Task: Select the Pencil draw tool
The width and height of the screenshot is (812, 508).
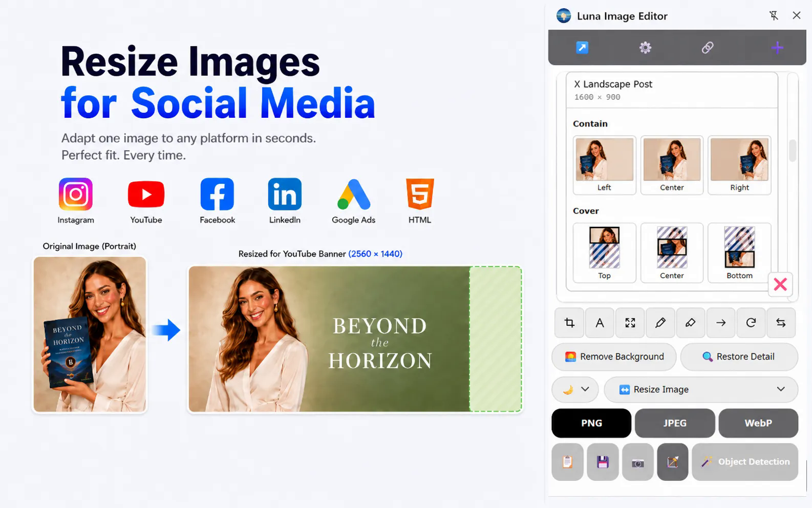Action: point(660,323)
